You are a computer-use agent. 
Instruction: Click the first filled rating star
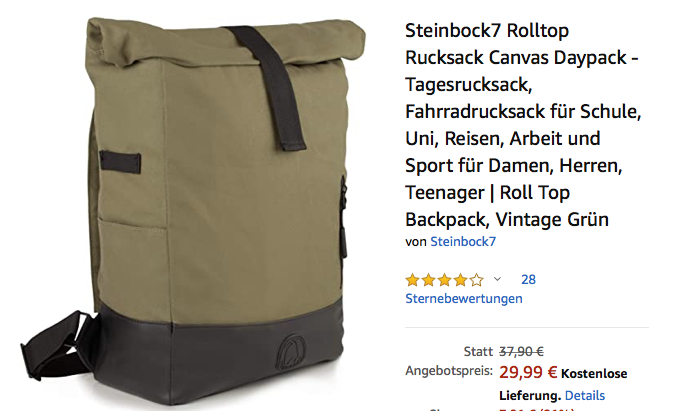point(412,280)
